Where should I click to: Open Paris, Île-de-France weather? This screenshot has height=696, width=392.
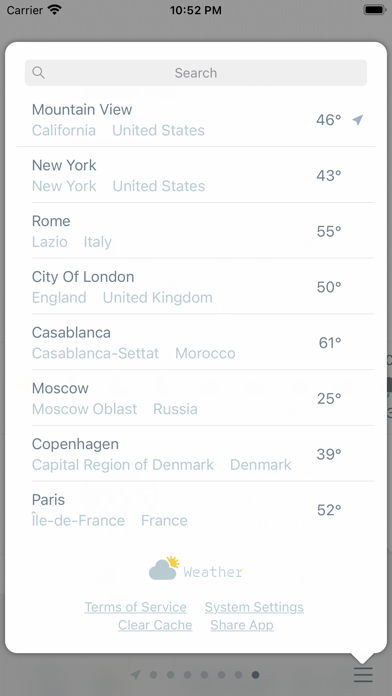pos(196,510)
